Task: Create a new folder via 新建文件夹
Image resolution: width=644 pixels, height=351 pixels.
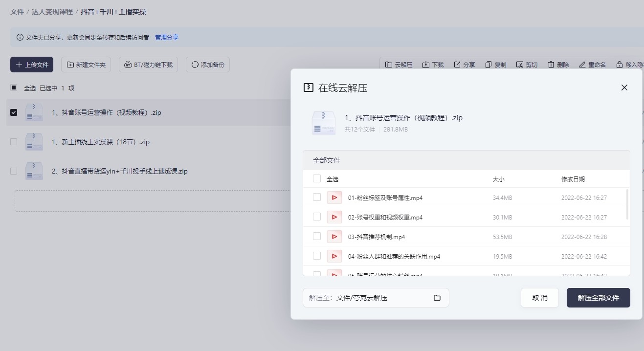Action: (x=86, y=65)
